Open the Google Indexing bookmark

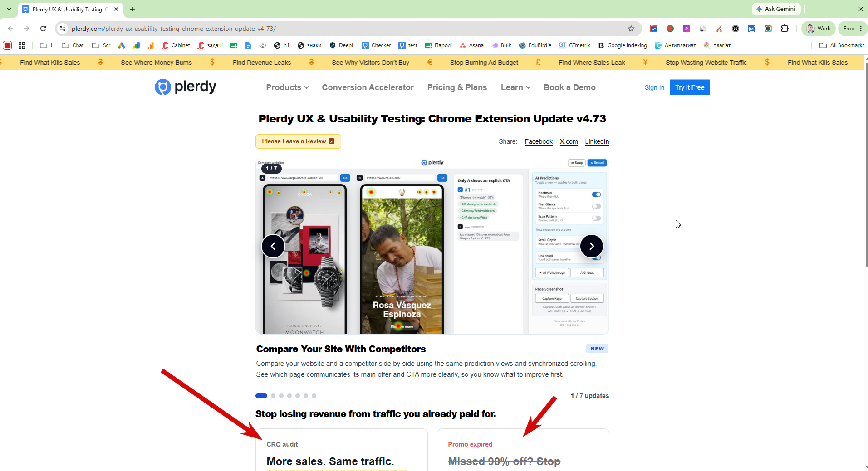[x=623, y=45]
